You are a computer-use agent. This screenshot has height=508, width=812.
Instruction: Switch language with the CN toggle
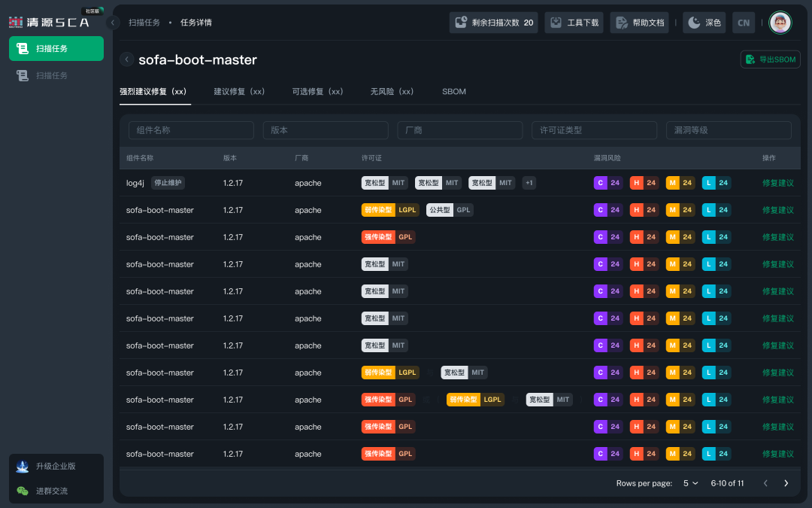pyautogui.click(x=744, y=23)
